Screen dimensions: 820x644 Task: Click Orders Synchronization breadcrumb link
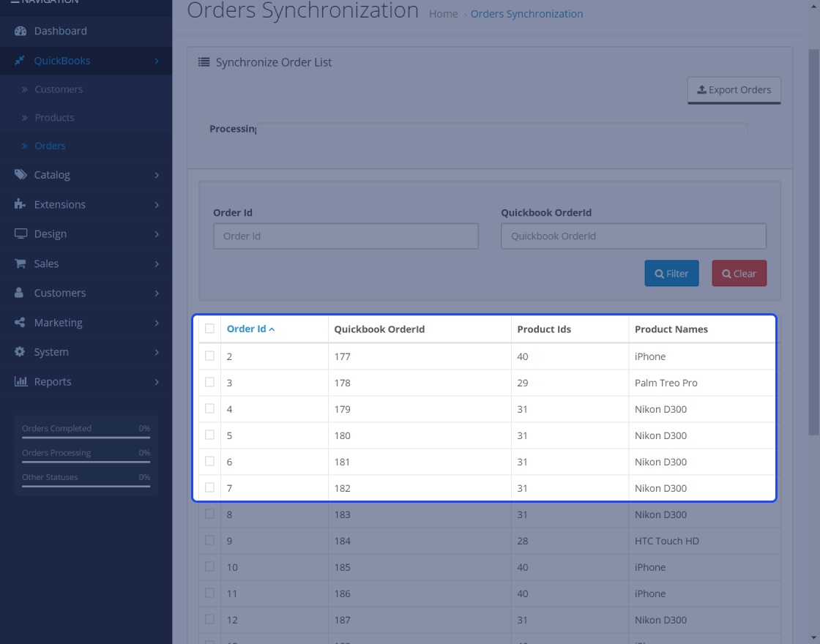(526, 14)
